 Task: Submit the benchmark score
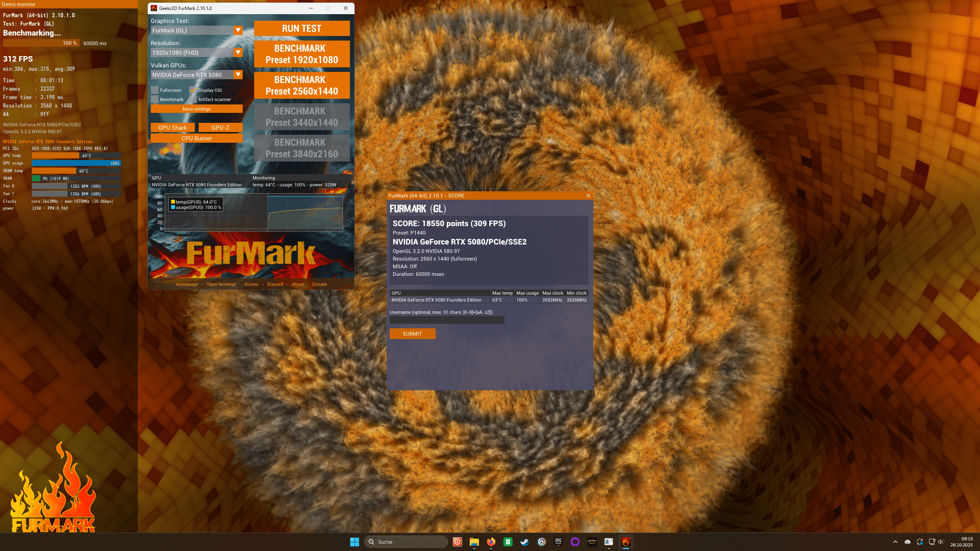(412, 334)
